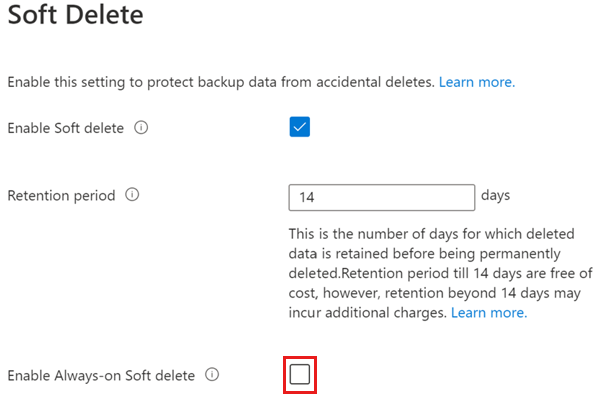Select the Soft Delete heading text

[76, 15]
